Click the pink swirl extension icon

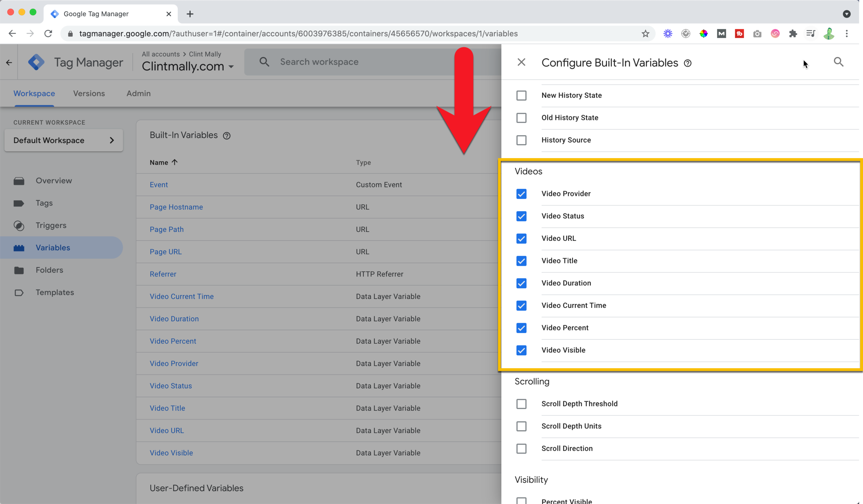tap(775, 33)
